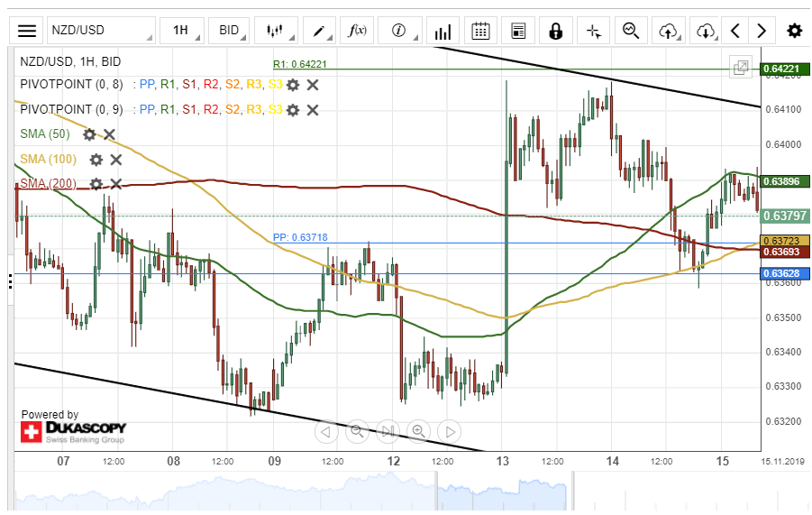Open the BID price side dropdown
This screenshot has height=515, width=812.
coord(229,31)
